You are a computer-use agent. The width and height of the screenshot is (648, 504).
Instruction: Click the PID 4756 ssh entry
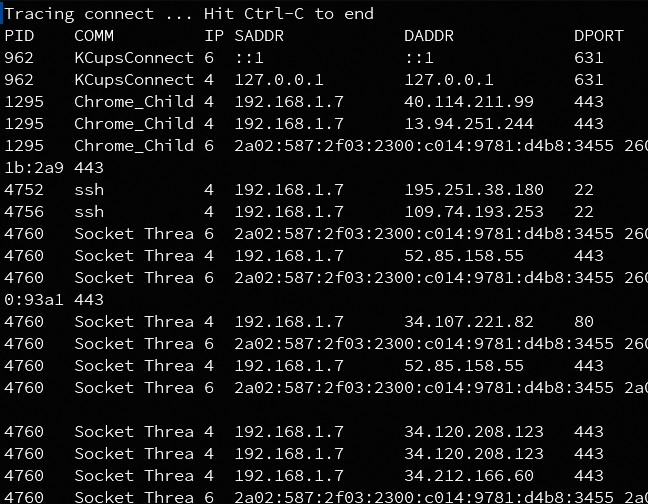point(299,212)
